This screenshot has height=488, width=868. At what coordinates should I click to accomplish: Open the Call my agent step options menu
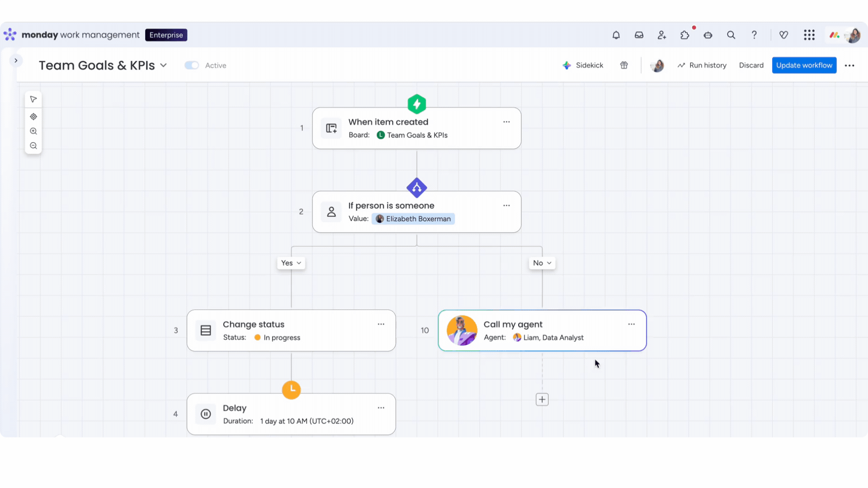(x=632, y=324)
